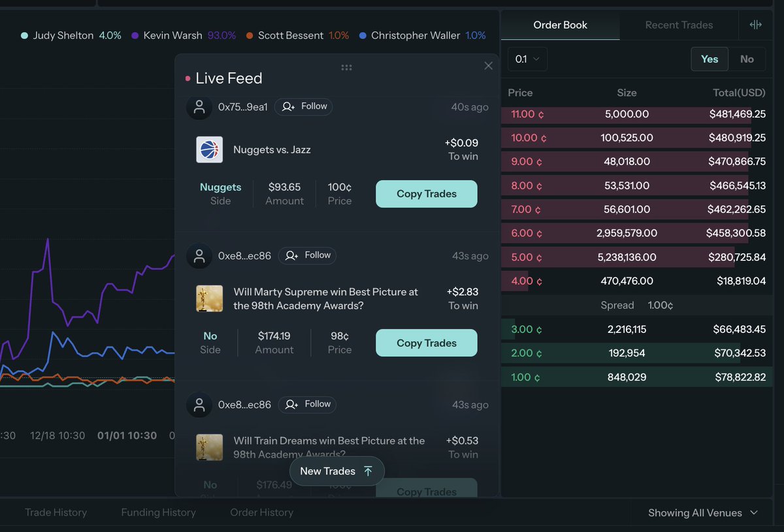Switch the Order Book to No side
The height and width of the screenshot is (532, 784).
pyautogui.click(x=747, y=58)
